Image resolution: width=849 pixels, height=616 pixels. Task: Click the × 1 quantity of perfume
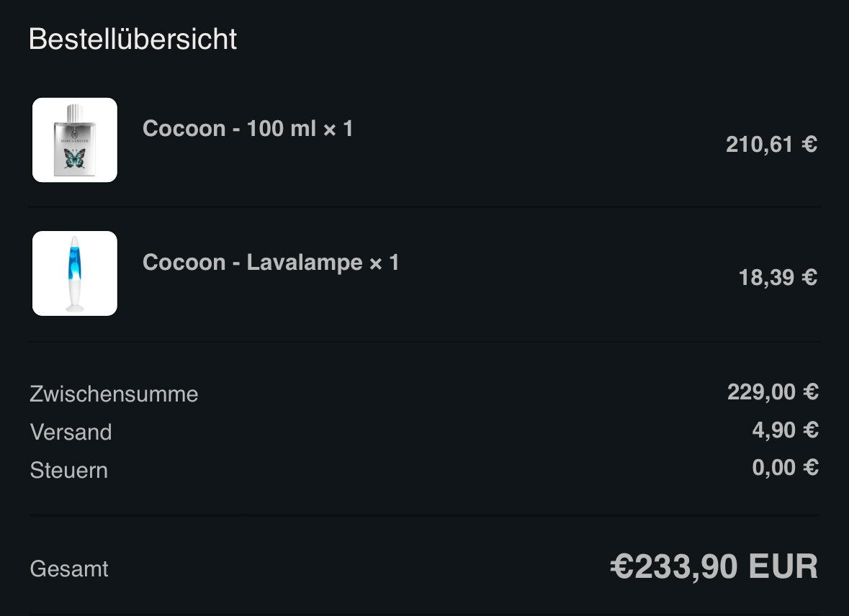pyautogui.click(x=338, y=129)
